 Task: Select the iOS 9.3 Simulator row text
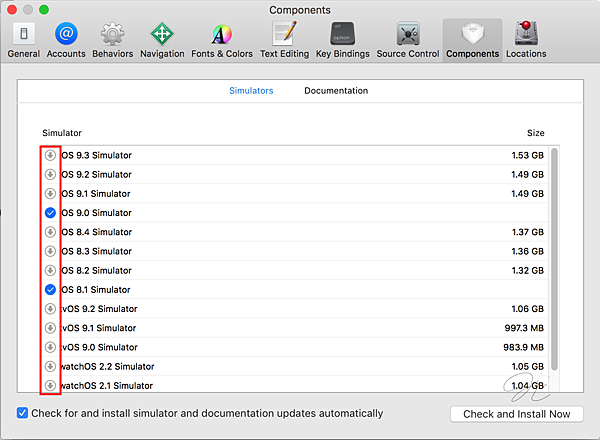click(x=96, y=155)
